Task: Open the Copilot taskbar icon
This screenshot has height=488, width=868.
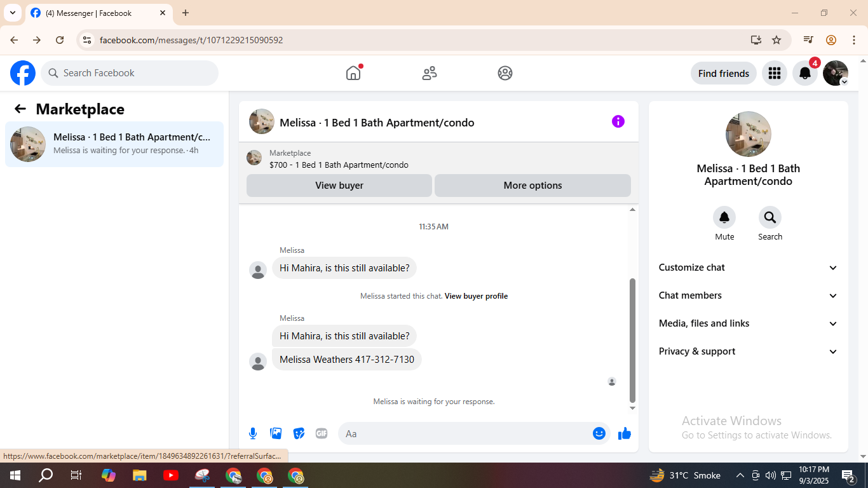Action: [x=109, y=475]
